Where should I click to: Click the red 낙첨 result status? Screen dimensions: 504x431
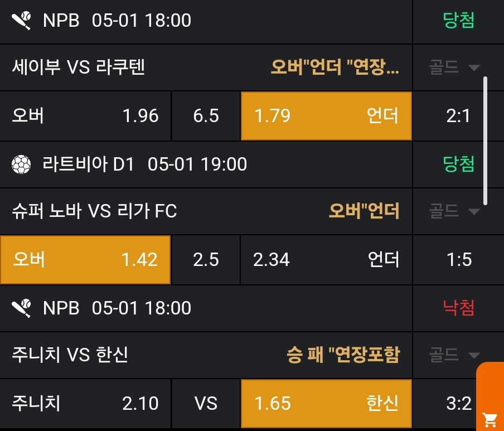click(x=458, y=307)
